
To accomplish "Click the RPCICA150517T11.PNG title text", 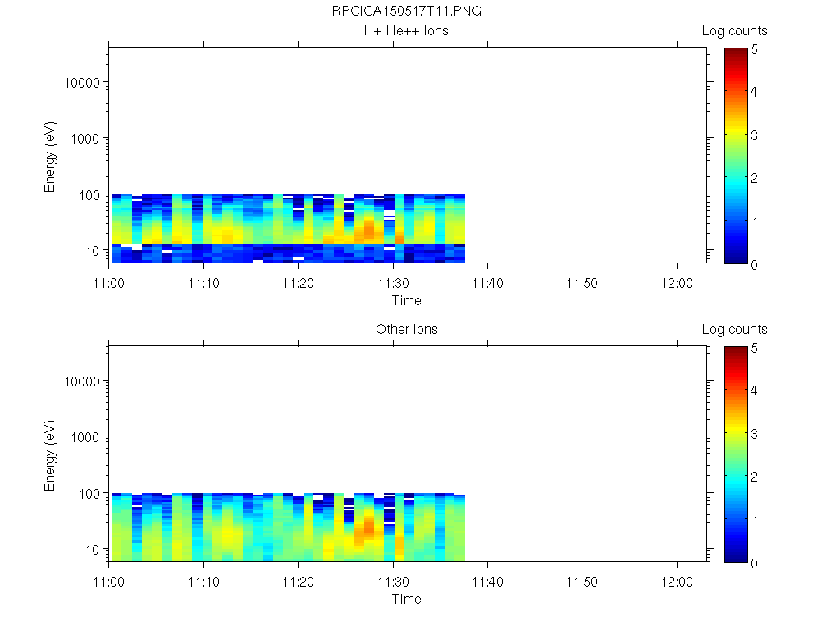I will (x=407, y=11).
